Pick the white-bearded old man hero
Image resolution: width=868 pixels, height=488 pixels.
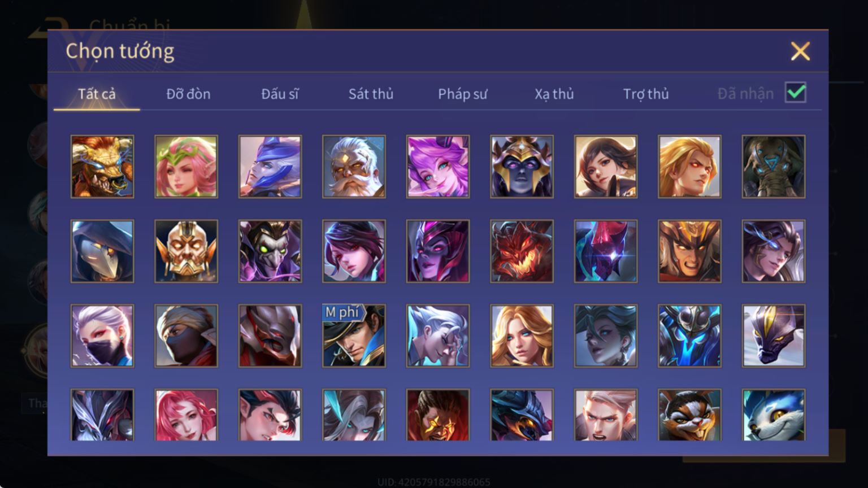tap(354, 167)
